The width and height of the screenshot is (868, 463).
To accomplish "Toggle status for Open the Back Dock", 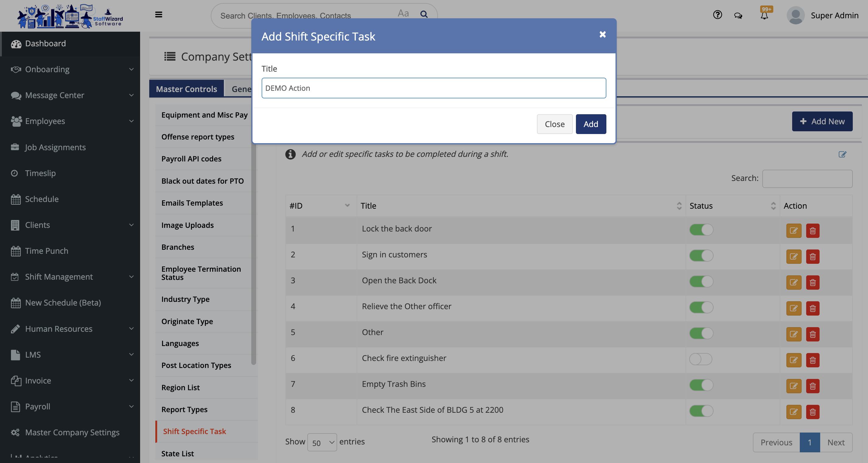I will click(x=701, y=281).
